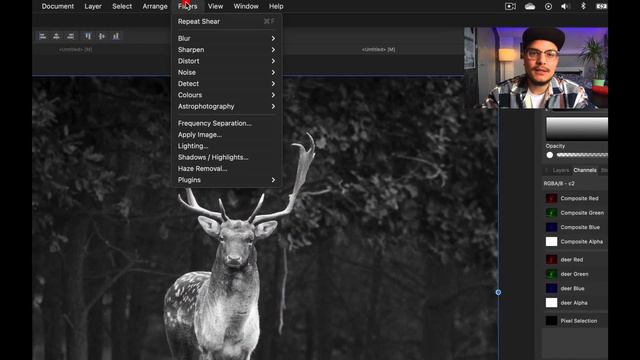This screenshot has height=360, width=640.
Task: Open the View menu
Action: tap(215, 6)
